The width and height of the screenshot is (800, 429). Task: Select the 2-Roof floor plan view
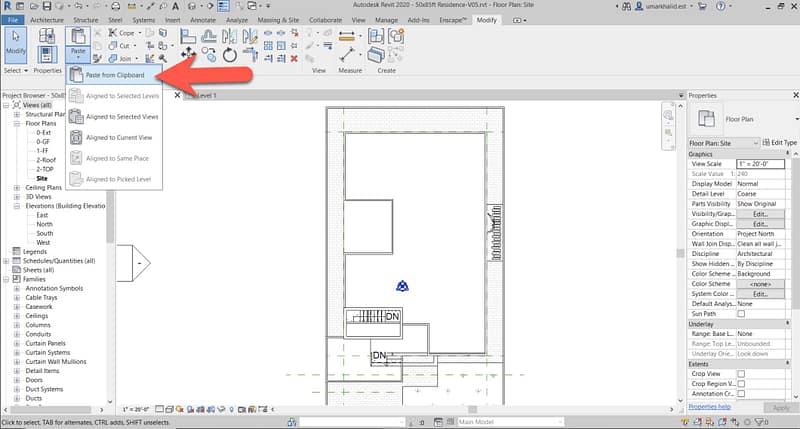46,159
